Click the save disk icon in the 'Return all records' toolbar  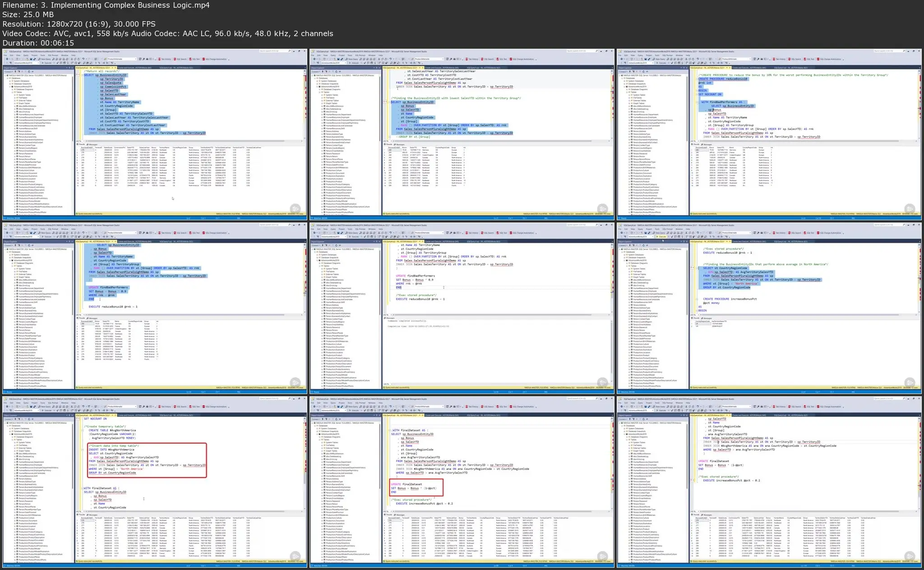[x=31, y=59]
